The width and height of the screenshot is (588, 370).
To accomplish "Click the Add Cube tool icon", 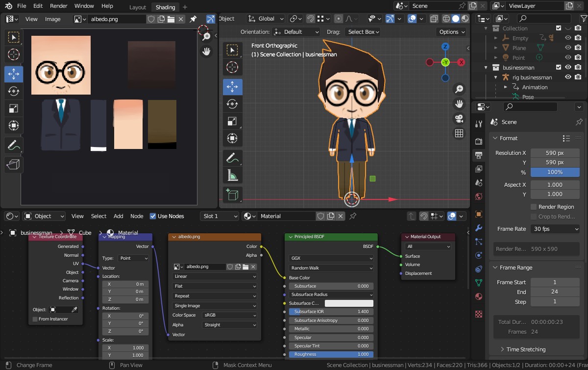I will [x=232, y=195].
